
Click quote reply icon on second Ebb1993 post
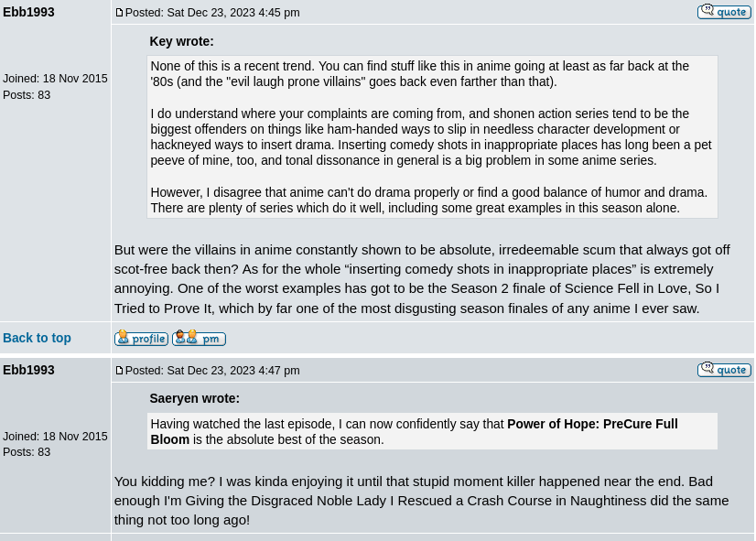pyautogui.click(x=724, y=369)
